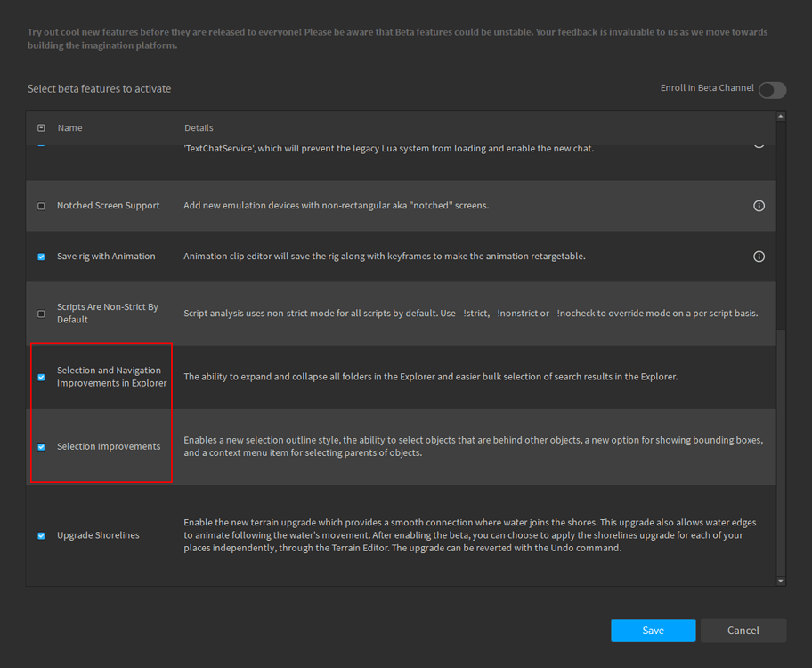Uncheck Selection and Navigation Improvements in Explorer

pos(42,377)
